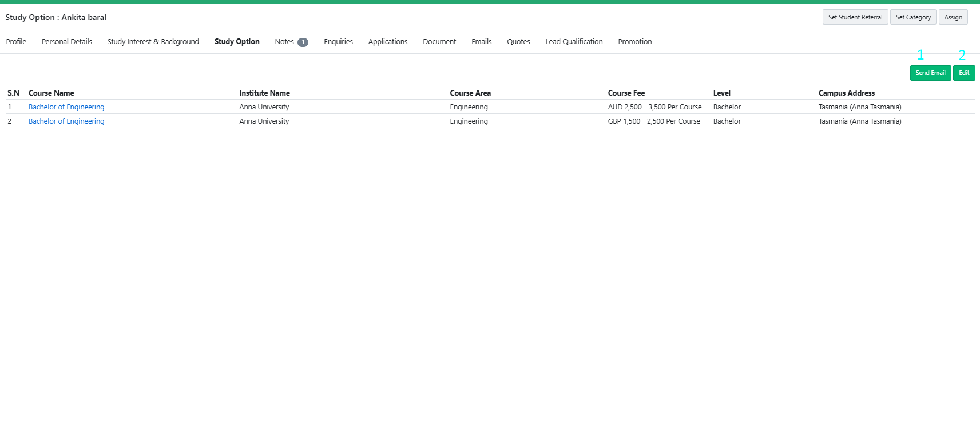980x437 pixels.
Task: Click Bachelor level in the GBP fee row
Action: pyautogui.click(x=727, y=121)
